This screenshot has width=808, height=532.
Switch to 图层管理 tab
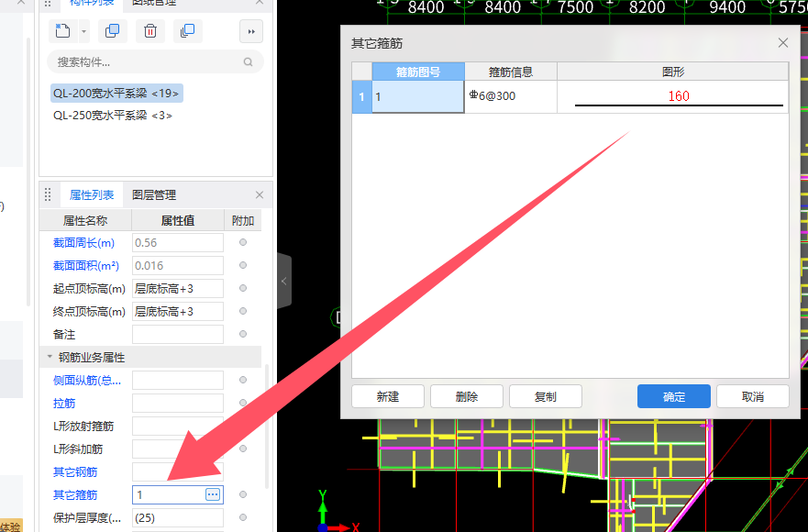click(154, 194)
